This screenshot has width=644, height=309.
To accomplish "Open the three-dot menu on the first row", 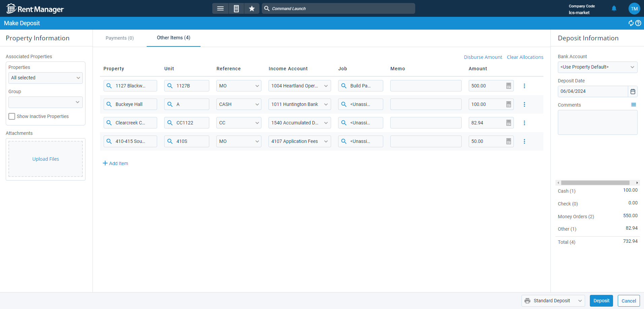I will tap(524, 86).
